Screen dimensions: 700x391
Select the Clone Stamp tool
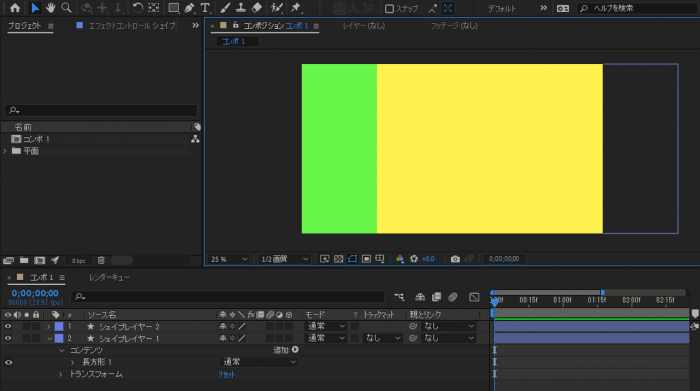(x=241, y=8)
